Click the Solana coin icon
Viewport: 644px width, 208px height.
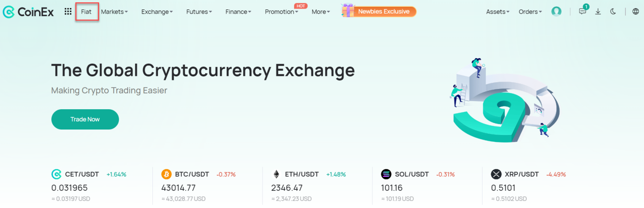(x=386, y=174)
